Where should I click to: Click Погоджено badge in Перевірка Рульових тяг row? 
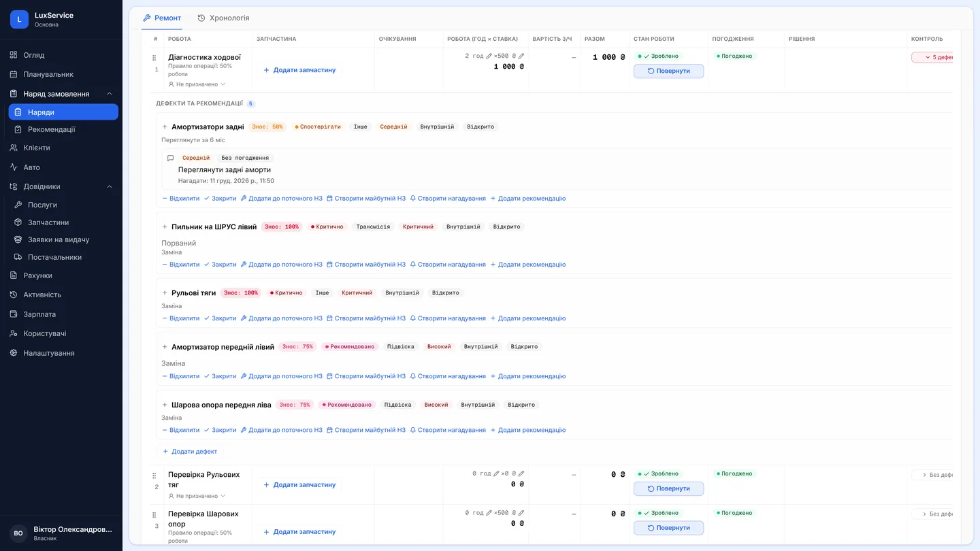pyautogui.click(x=734, y=473)
